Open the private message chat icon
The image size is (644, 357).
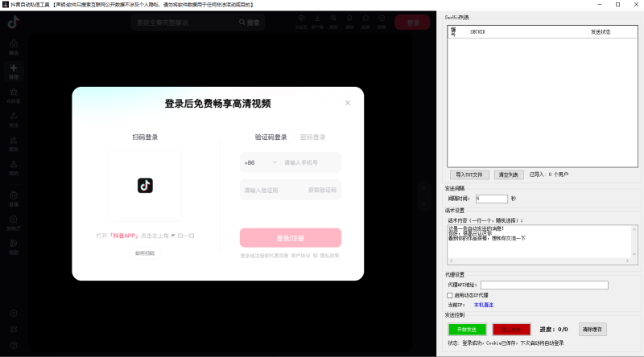pos(365,22)
